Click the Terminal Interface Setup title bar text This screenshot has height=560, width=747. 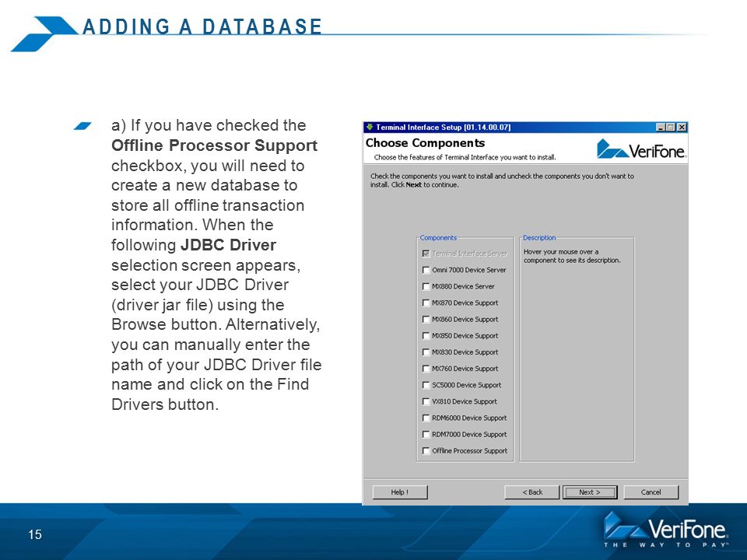[443, 127]
